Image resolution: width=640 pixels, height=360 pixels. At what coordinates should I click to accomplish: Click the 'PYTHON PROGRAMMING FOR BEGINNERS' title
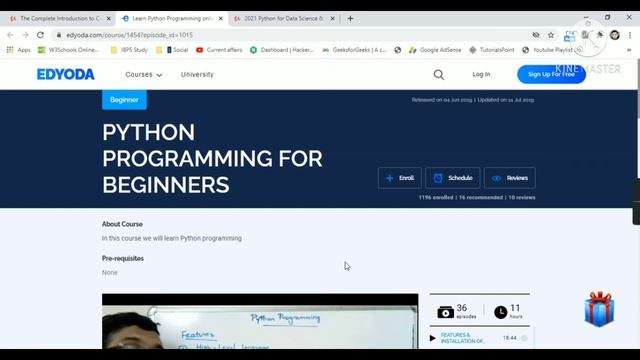212,158
